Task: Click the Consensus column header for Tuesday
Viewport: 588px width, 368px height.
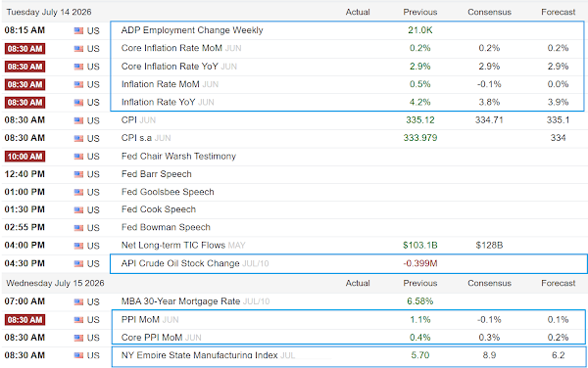Action: [x=489, y=13]
